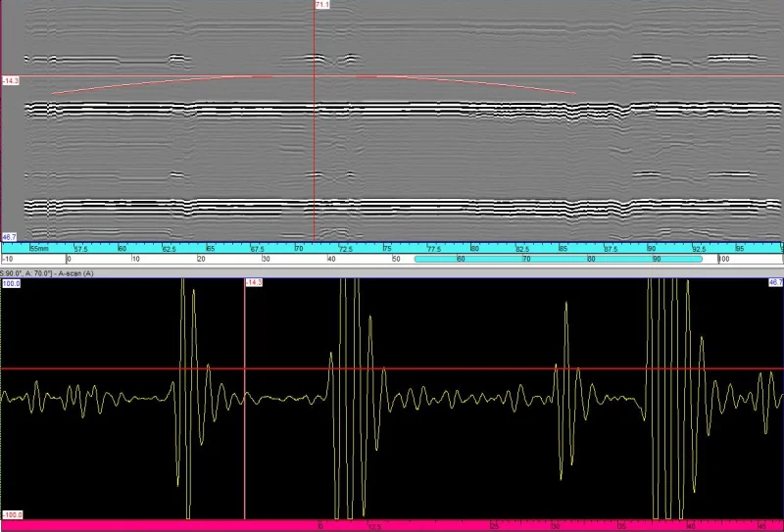784x532 pixels.
Task: Click the -10 mark on white zoom bar
Action: pyautogui.click(x=8, y=259)
